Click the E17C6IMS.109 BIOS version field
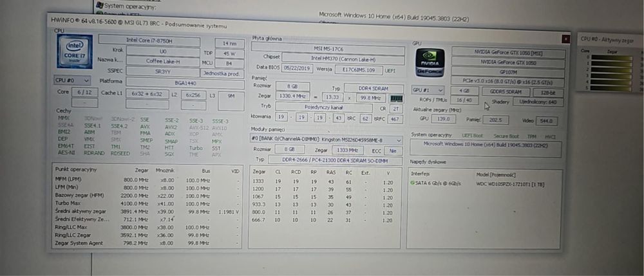Viewport: 644px width, 276px height. 359,69
